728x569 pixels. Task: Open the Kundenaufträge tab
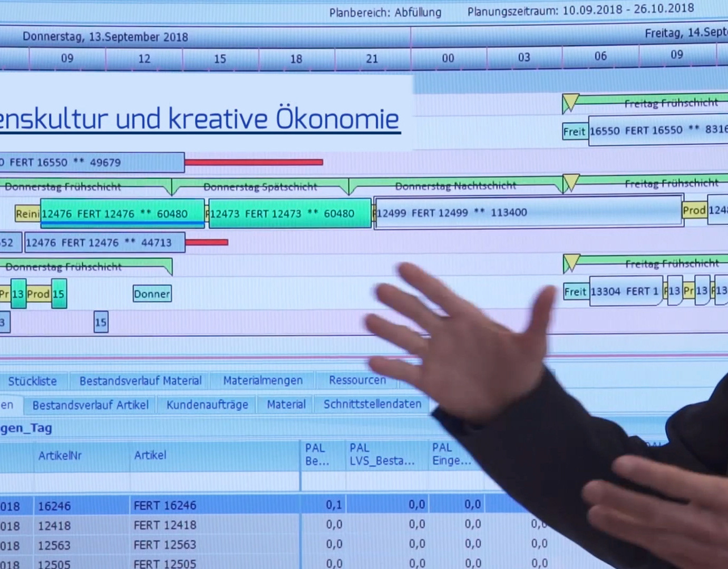tap(207, 405)
